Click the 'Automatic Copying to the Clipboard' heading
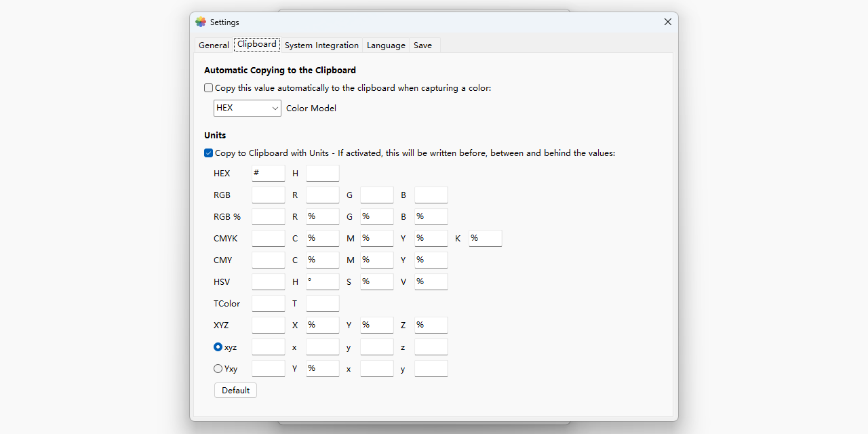The width and height of the screenshot is (868, 434). point(280,71)
